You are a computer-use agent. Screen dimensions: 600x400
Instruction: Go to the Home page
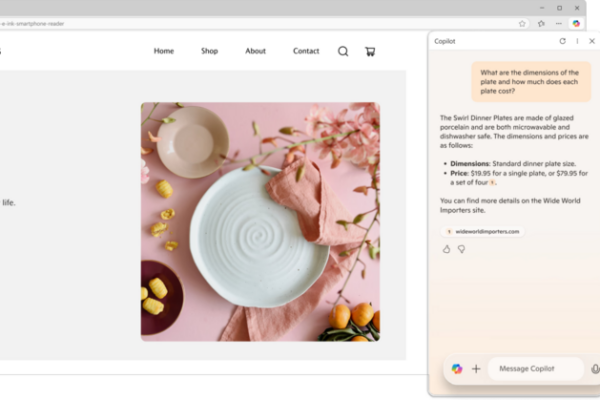[x=164, y=51]
